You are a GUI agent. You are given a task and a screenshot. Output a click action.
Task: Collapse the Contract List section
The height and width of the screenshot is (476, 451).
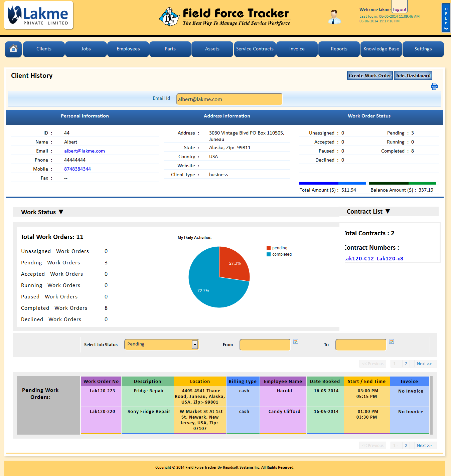[388, 211]
